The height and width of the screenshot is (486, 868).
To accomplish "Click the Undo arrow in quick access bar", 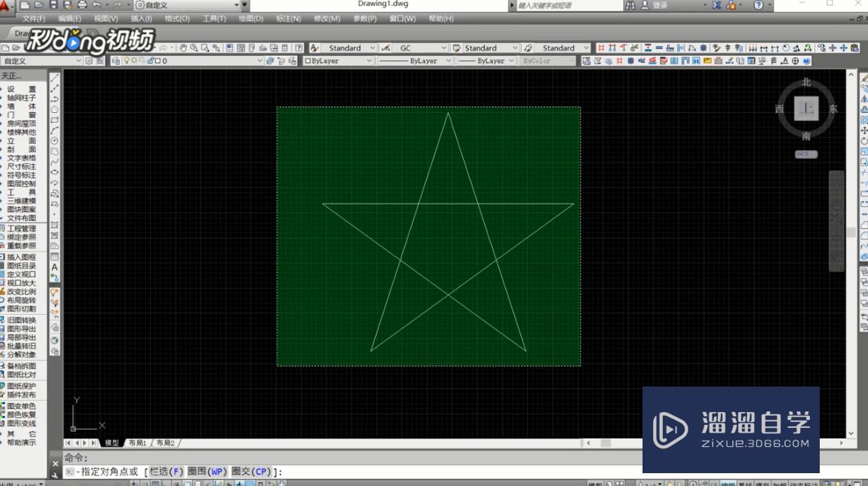I will [97, 5].
